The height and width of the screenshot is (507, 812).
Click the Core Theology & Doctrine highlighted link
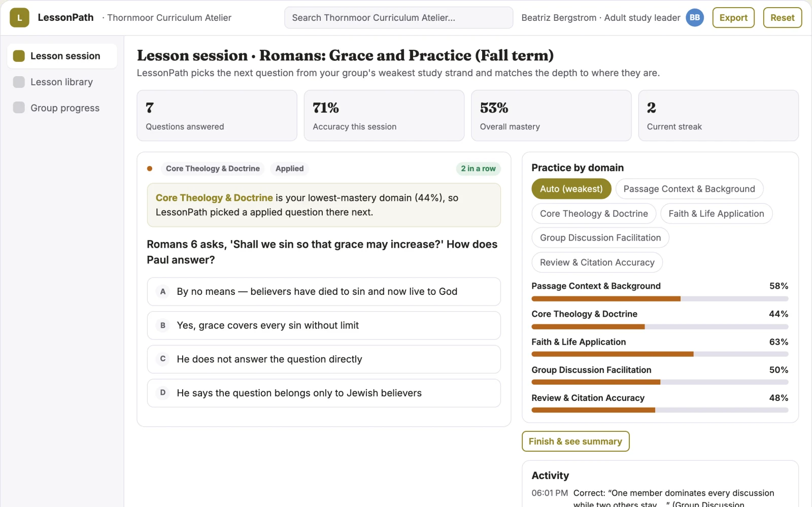(x=214, y=198)
